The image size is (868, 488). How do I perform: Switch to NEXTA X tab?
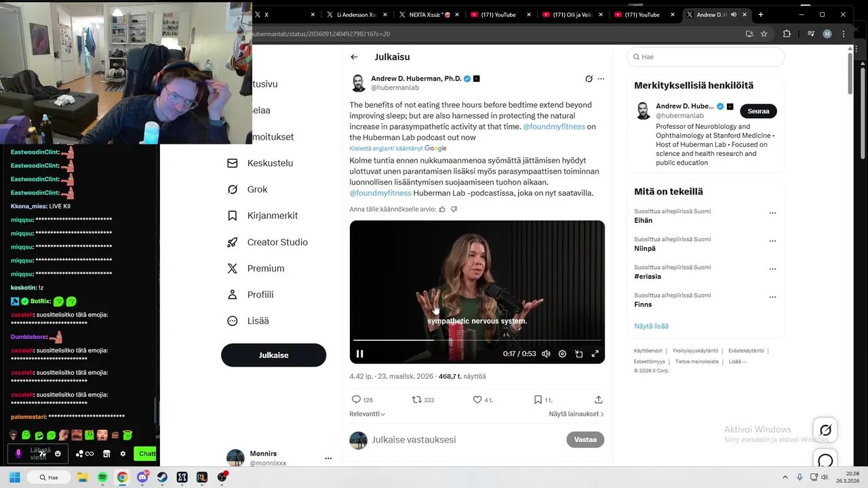(430, 14)
